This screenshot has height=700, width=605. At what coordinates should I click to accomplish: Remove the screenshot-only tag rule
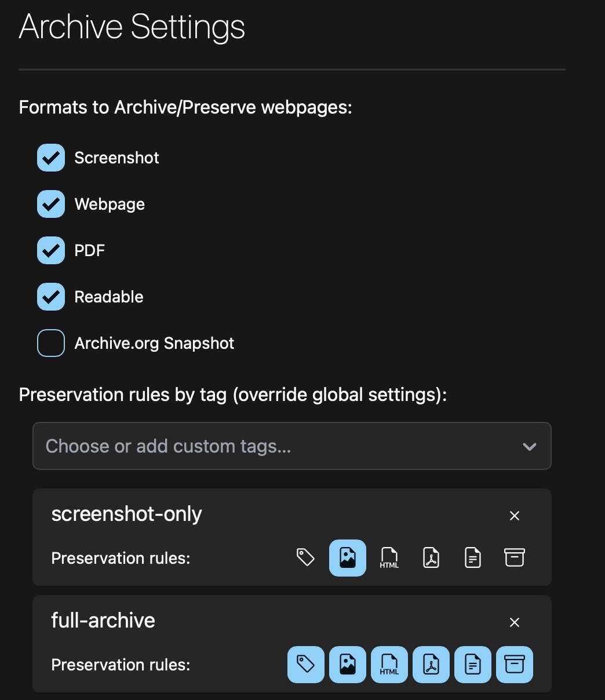pos(514,515)
